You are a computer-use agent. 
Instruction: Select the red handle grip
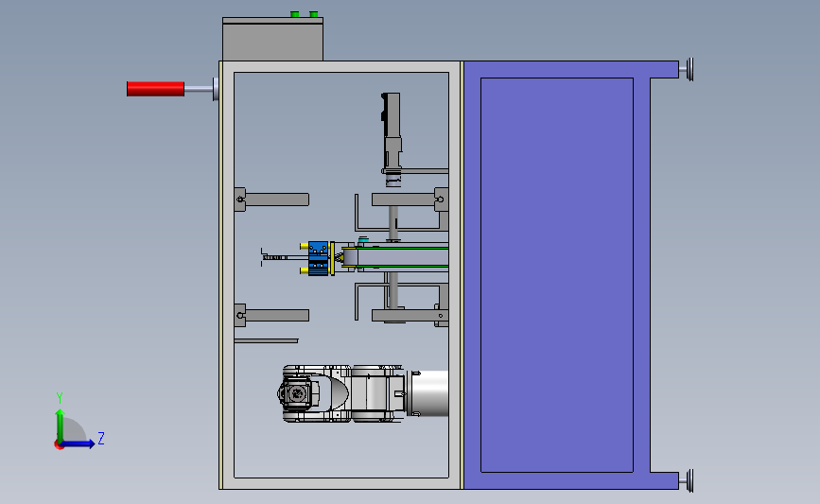click(x=155, y=89)
